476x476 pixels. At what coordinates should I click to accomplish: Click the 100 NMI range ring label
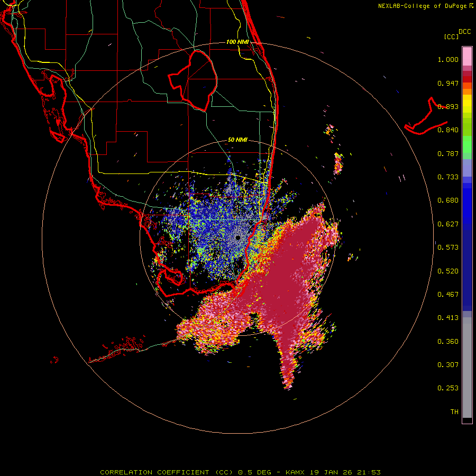point(237,42)
